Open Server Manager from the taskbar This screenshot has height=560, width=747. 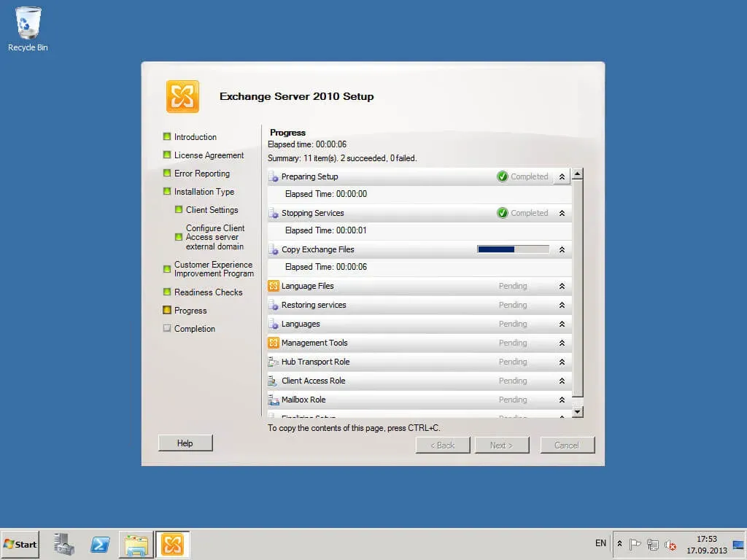coord(64,544)
